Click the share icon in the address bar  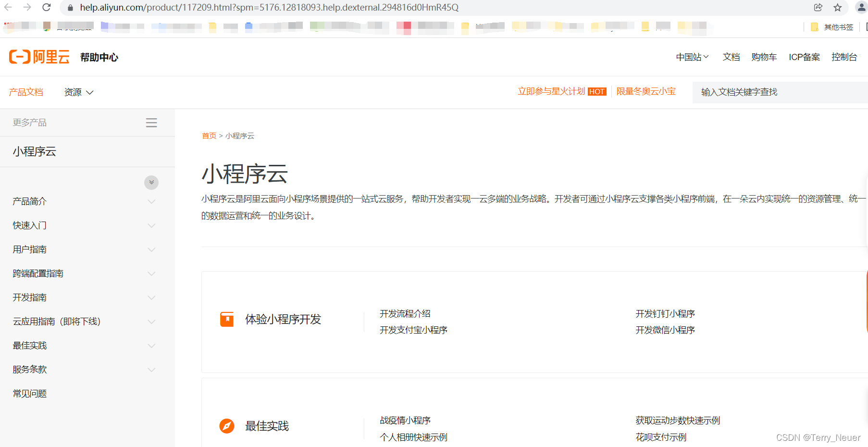[x=818, y=7]
